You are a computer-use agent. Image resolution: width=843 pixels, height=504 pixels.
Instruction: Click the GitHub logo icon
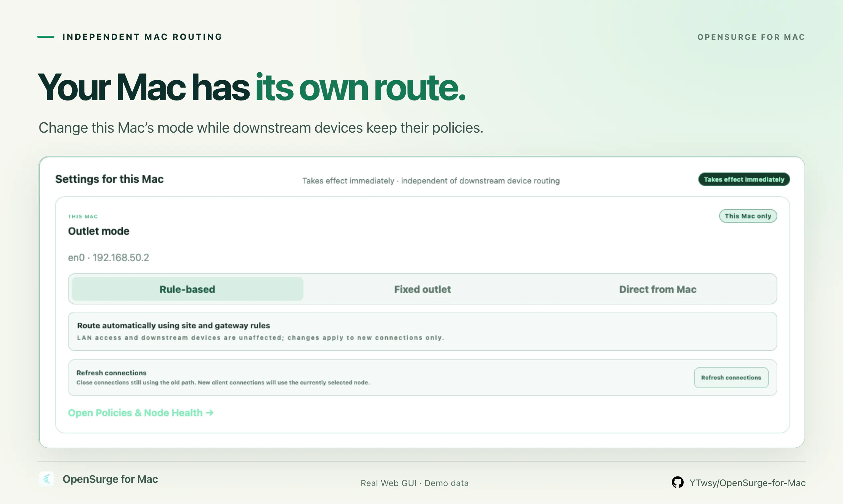[x=677, y=482]
